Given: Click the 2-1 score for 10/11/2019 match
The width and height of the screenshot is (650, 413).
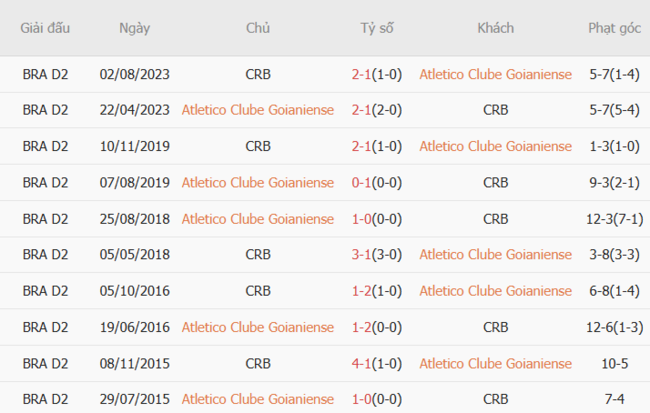Looking at the screenshot, I should coord(361,146).
